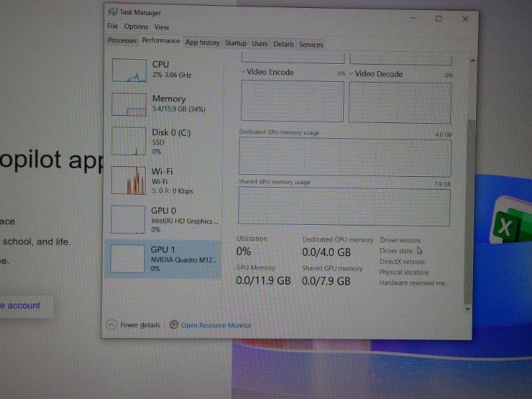Switch to the Details tab

coord(283,44)
